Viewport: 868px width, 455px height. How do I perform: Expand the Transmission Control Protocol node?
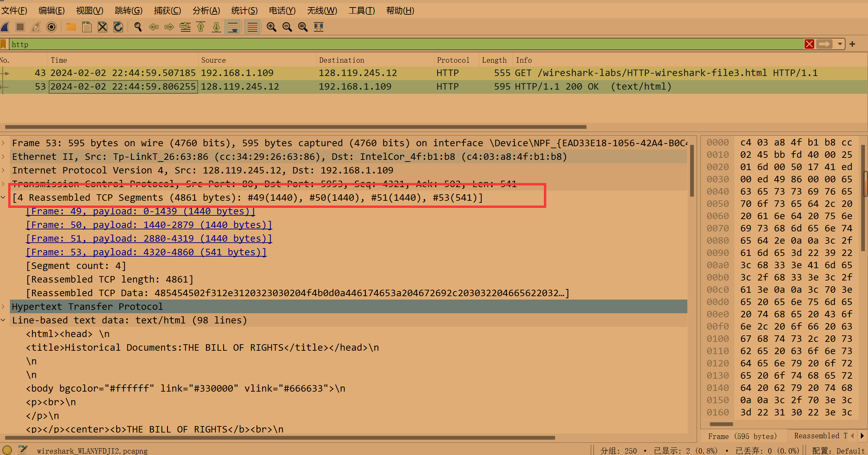3,184
